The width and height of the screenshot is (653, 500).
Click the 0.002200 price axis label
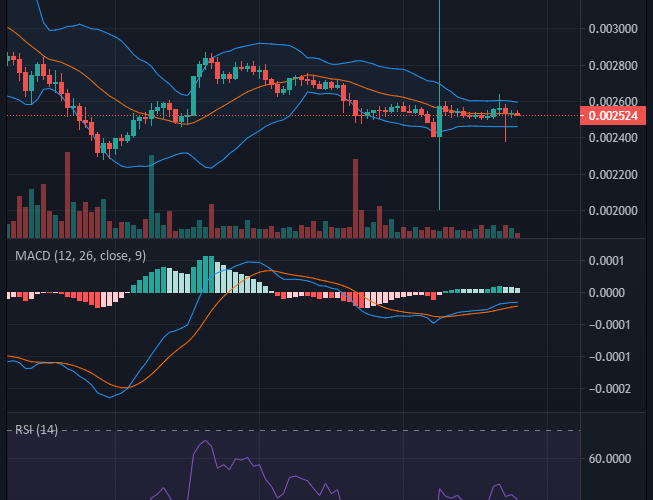614,175
